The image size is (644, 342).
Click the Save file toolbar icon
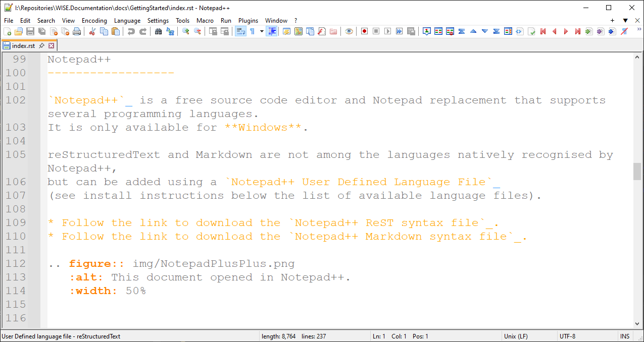coord(30,31)
